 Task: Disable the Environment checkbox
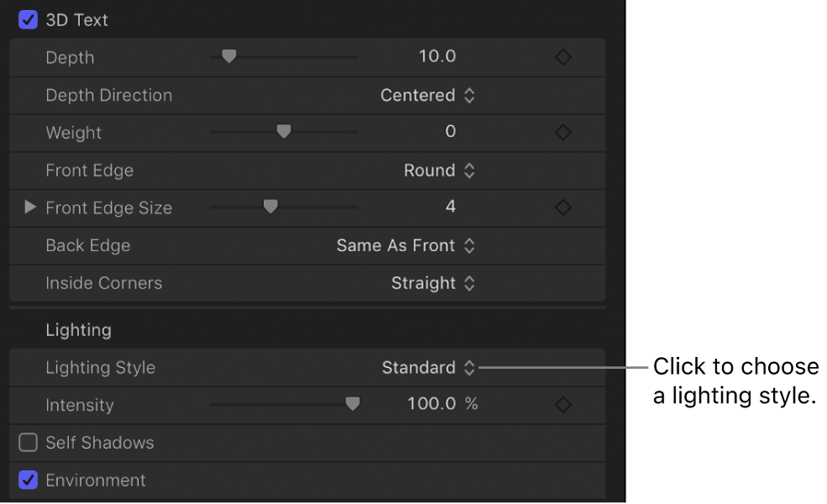[28, 480]
